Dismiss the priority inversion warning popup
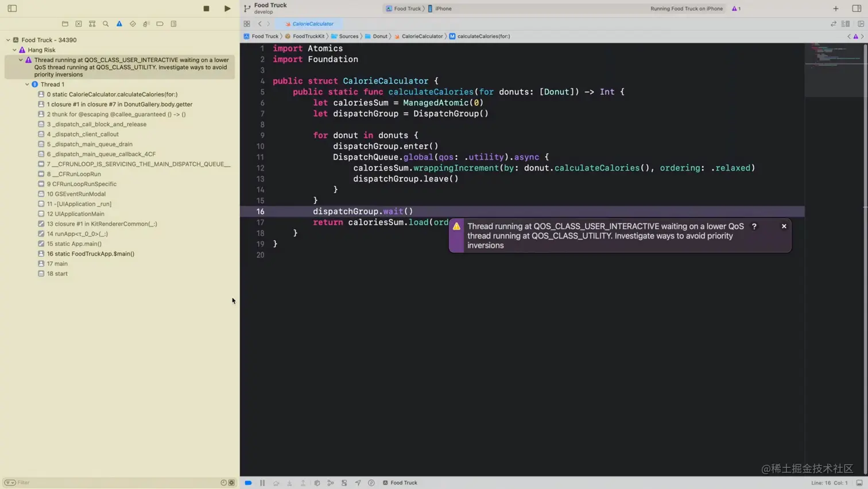The width and height of the screenshot is (868, 489). point(784,226)
